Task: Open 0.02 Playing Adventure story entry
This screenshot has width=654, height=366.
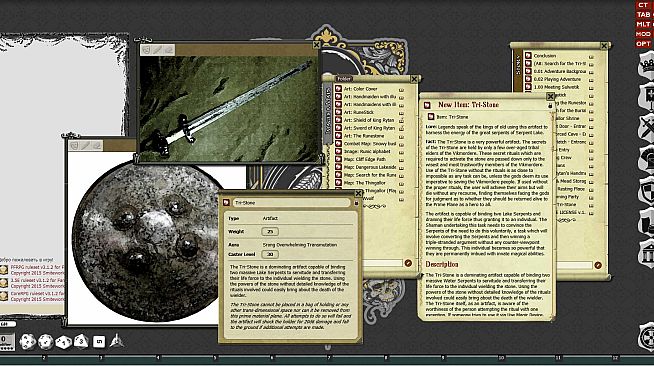Action: click(557, 79)
